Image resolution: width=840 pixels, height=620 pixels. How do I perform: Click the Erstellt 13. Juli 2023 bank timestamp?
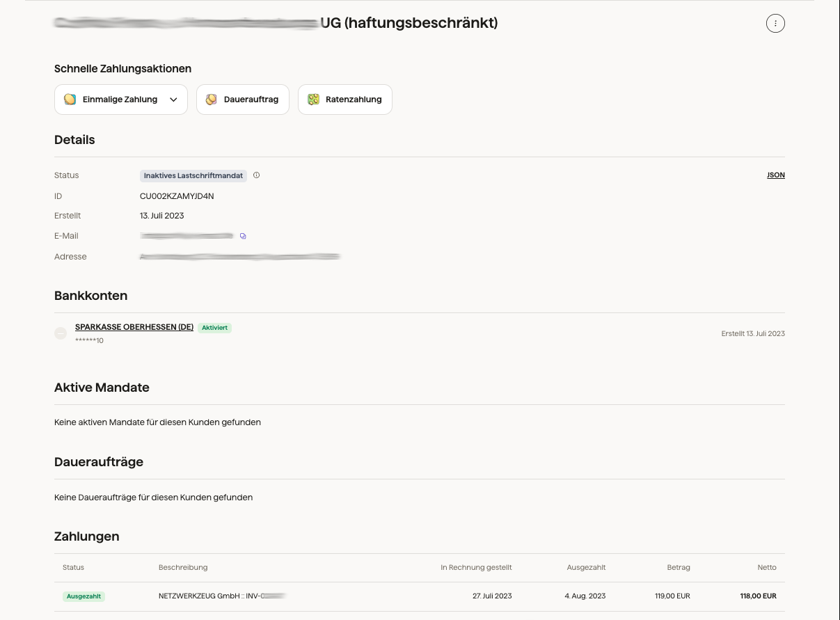click(753, 334)
